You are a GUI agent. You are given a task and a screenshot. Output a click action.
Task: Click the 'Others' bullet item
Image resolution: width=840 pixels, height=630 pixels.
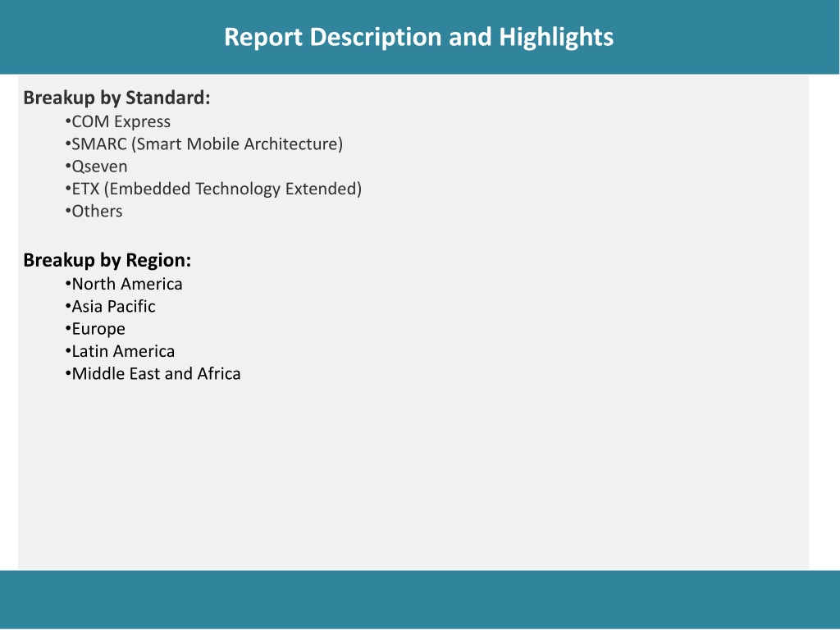(x=94, y=211)
